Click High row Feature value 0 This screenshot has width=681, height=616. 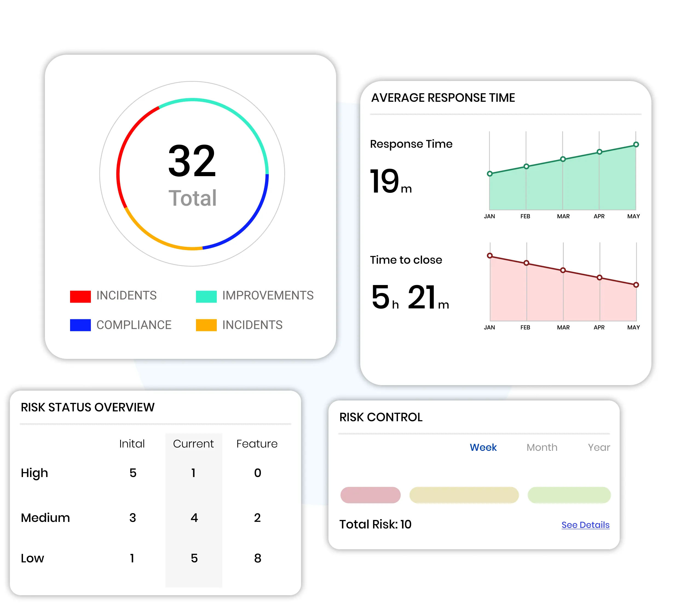click(257, 473)
